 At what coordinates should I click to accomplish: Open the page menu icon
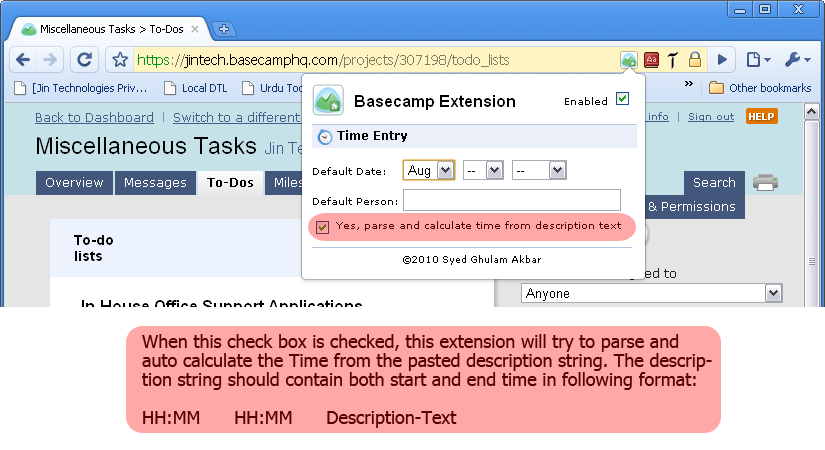point(758,59)
